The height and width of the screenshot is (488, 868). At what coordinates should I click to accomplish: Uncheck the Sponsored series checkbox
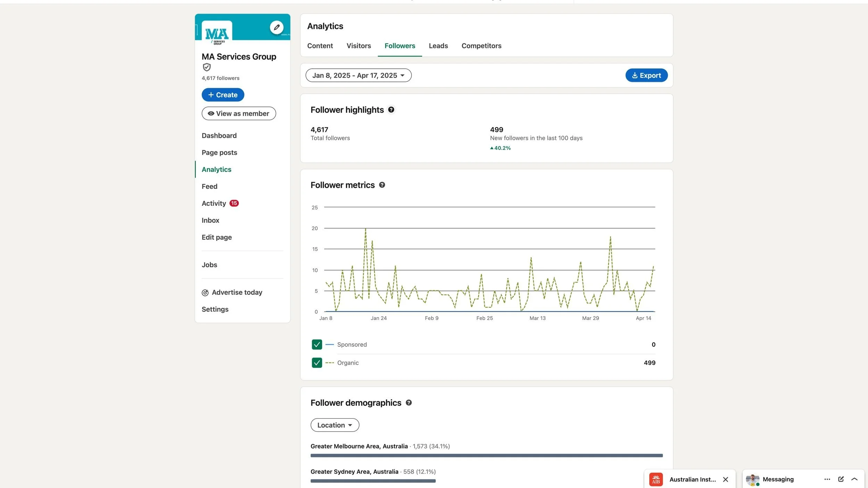[317, 345]
